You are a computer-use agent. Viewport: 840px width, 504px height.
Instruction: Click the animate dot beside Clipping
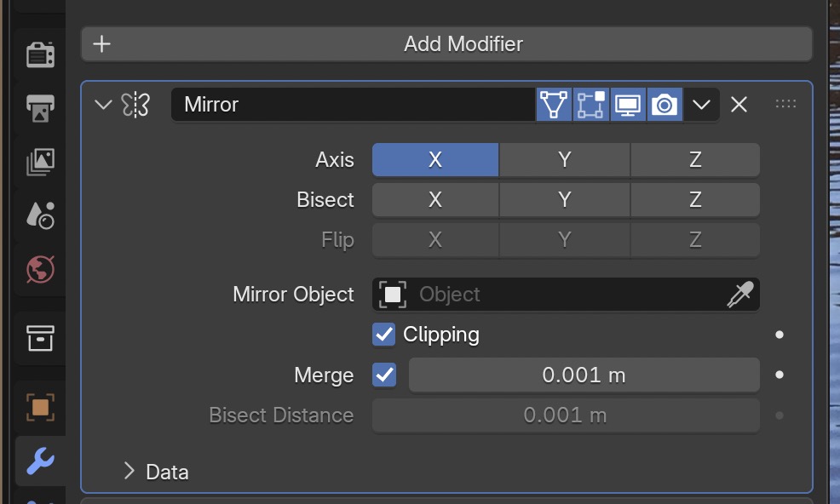click(x=780, y=335)
